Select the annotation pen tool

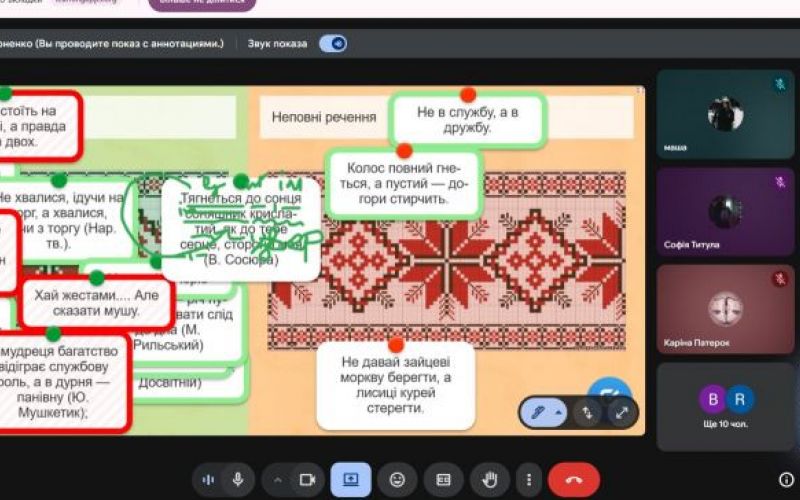pos(538,411)
